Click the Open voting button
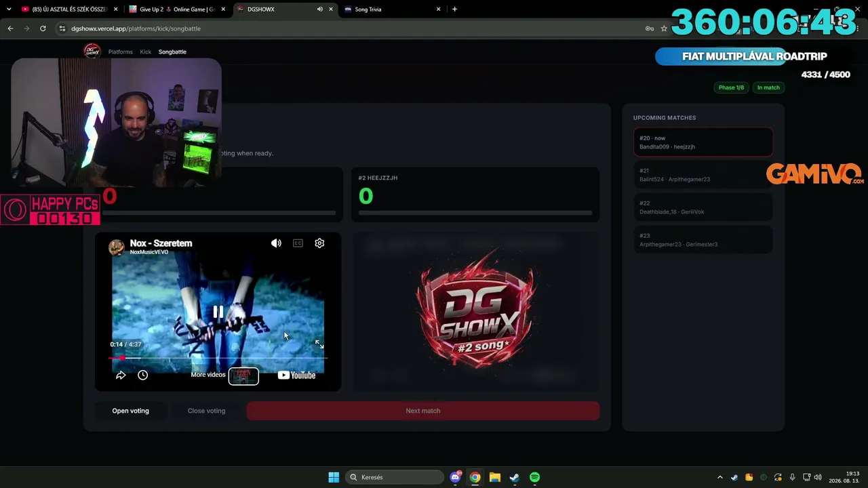Viewport: 868px width, 488px height. (x=130, y=411)
